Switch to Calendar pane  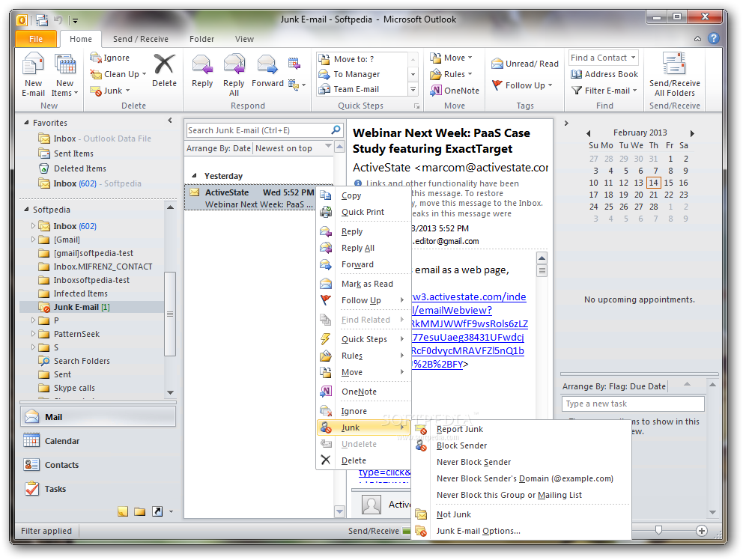98,441
